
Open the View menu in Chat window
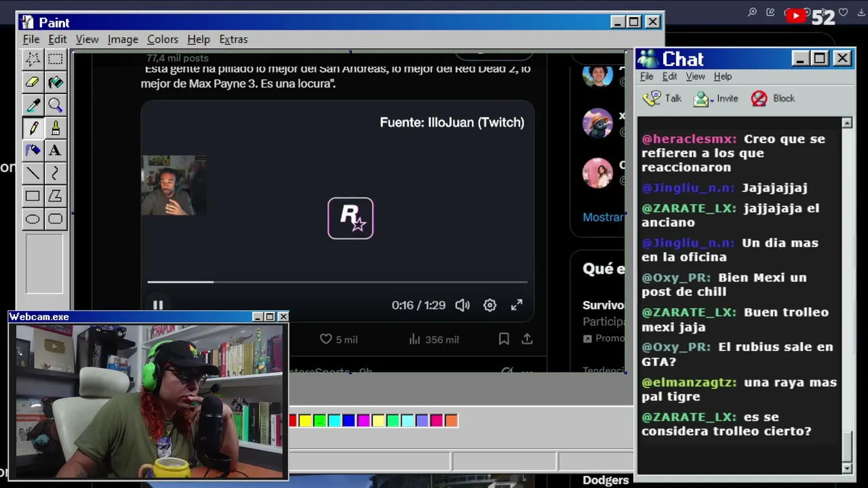coord(696,77)
